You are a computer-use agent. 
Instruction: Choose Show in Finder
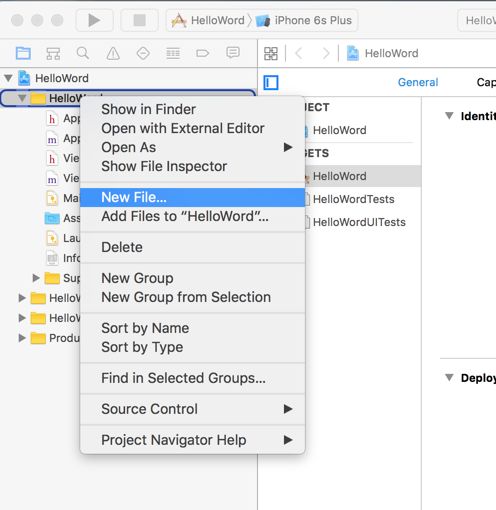click(x=192, y=109)
